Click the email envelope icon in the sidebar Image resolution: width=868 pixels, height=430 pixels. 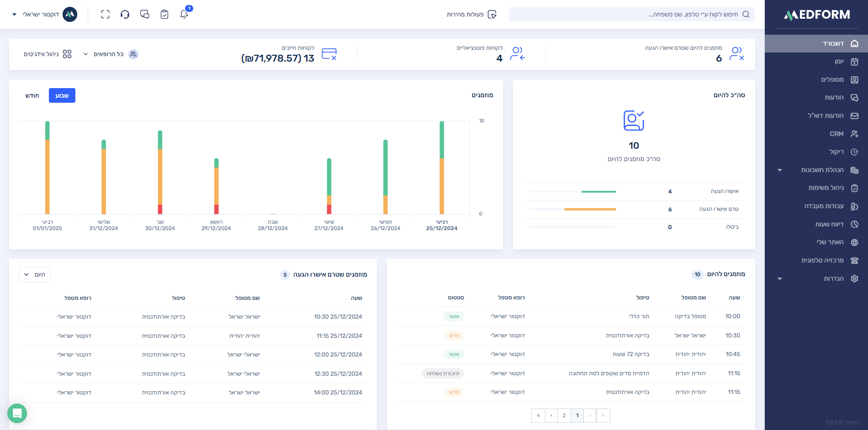coord(855,115)
